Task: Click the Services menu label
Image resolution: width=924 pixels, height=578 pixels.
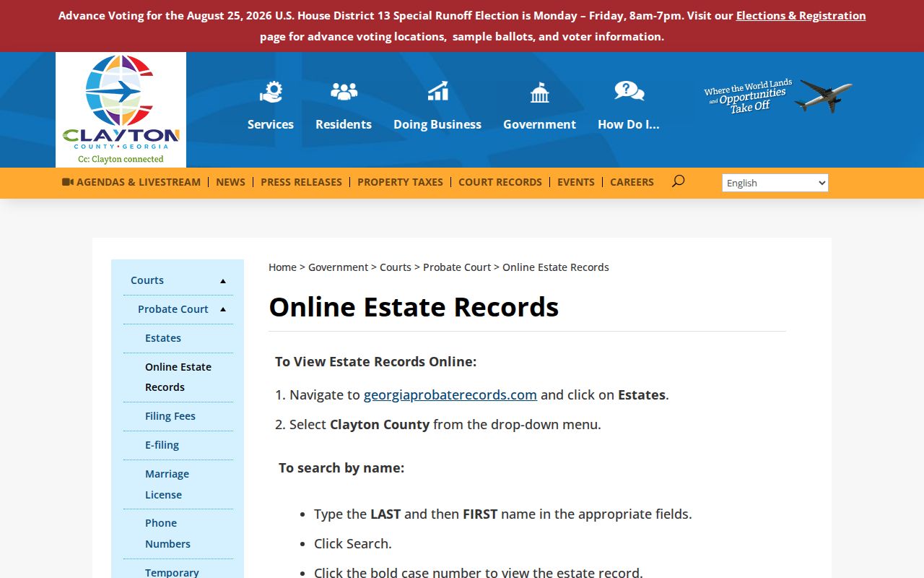Action: 271,124
